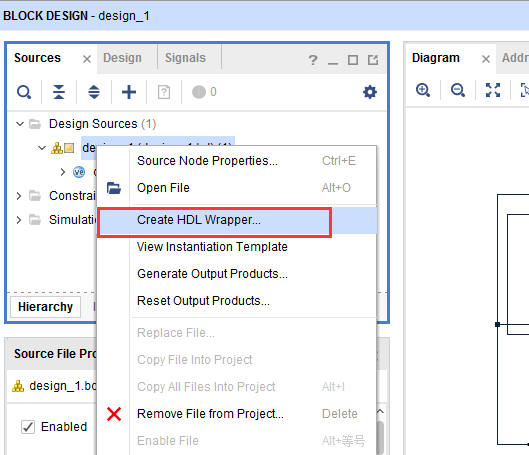This screenshot has width=529, height=455.
Task: Toggle the Enabled checkbox
Action: click(x=28, y=427)
